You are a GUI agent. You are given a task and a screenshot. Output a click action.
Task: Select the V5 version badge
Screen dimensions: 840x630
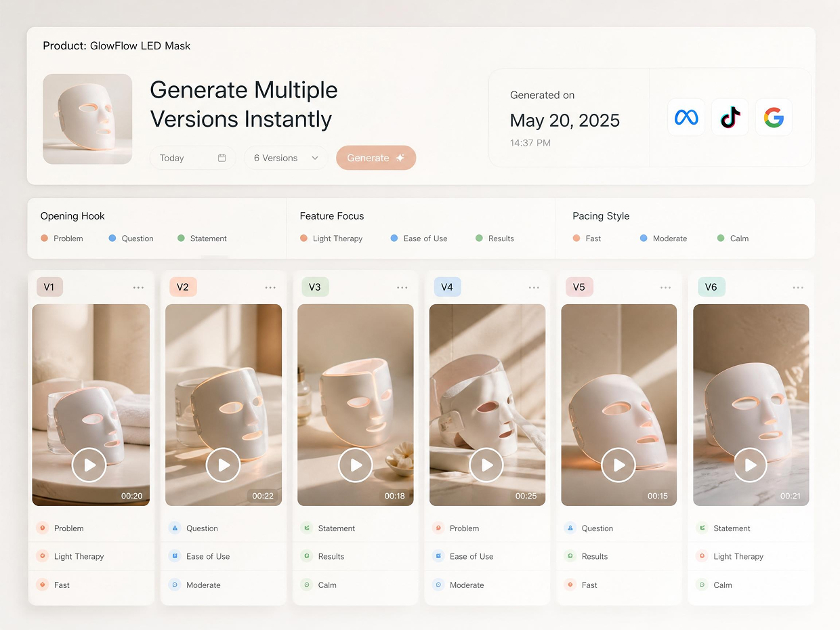579,287
